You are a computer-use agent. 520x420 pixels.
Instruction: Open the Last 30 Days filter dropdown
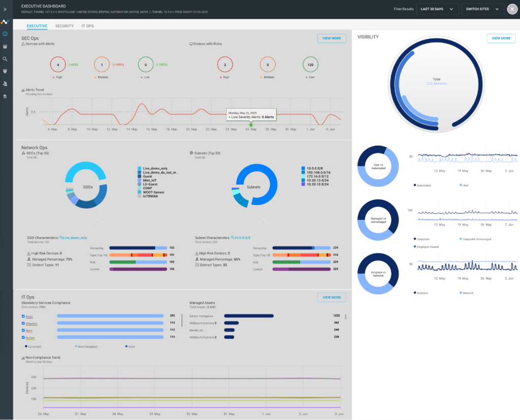[437, 9]
